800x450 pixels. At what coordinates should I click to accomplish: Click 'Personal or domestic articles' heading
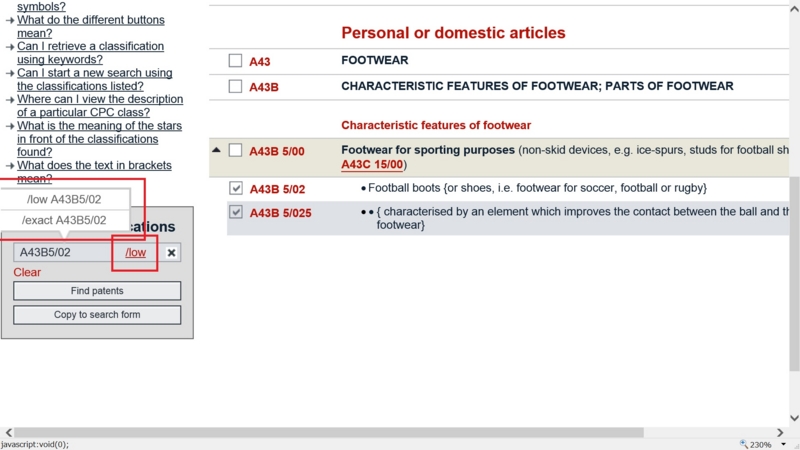(453, 33)
